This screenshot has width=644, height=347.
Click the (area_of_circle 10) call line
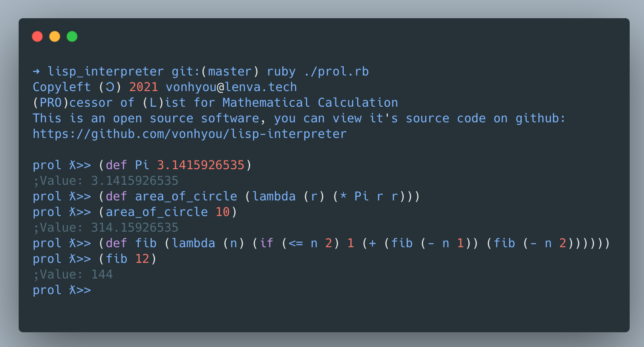click(x=168, y=212)
